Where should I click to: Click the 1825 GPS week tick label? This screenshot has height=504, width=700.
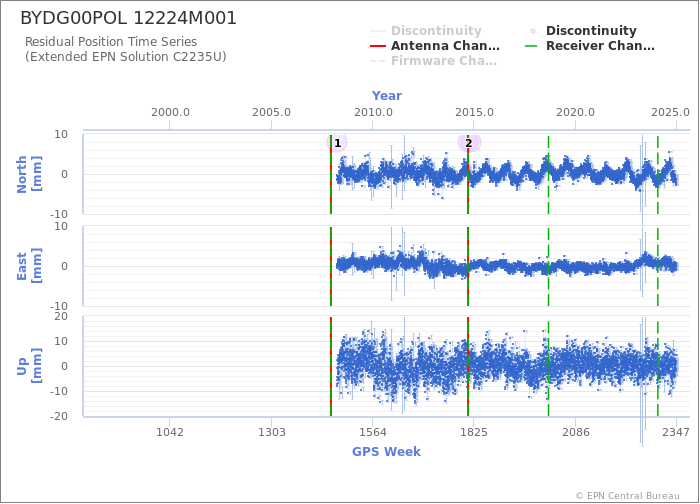pyautogui.click(x=474, y=432)
